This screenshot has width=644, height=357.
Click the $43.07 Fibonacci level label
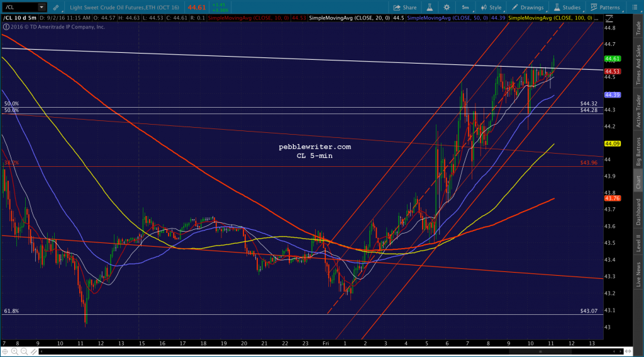pos(589,310)
